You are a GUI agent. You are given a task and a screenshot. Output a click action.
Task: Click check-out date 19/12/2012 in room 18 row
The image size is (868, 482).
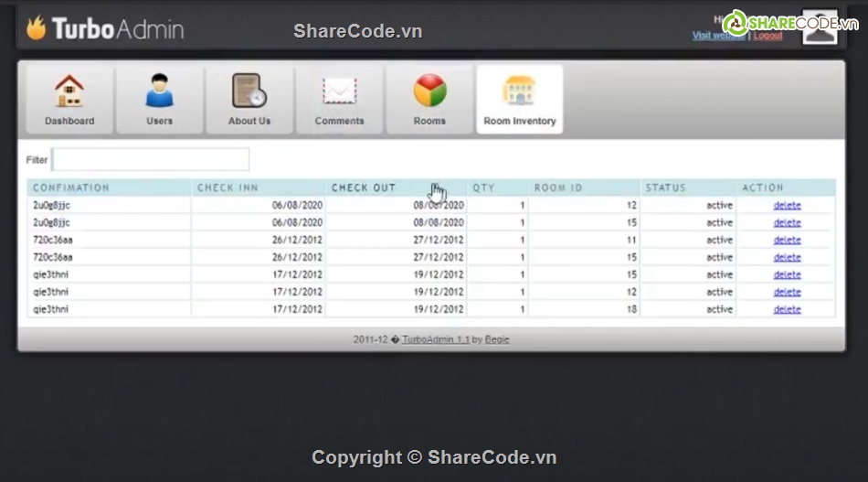point(439,309)
